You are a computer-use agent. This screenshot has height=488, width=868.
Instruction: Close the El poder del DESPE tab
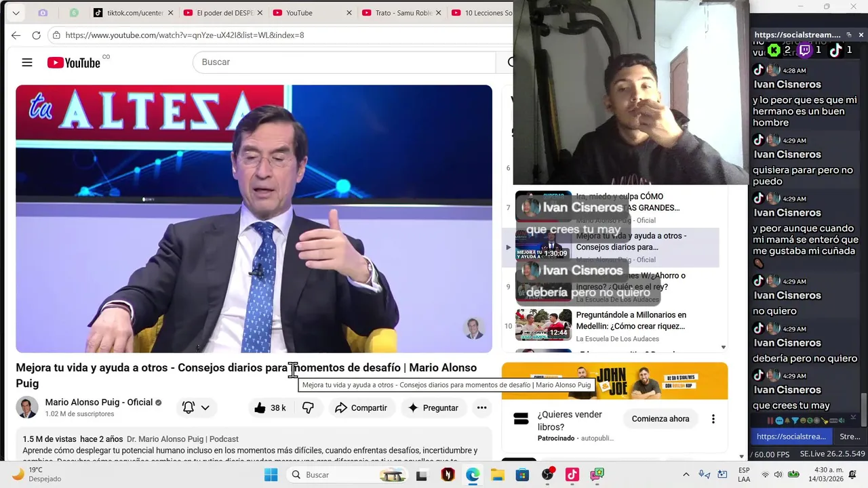260,13
